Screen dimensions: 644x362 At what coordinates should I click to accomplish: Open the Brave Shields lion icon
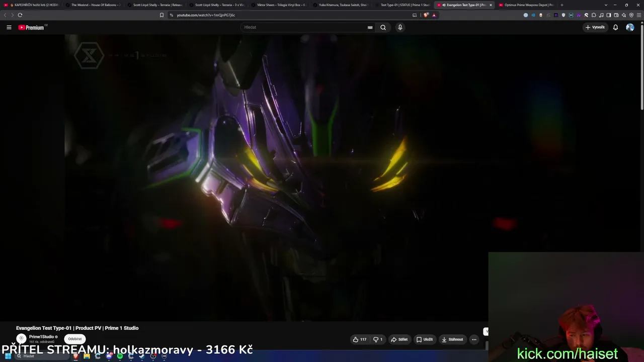click(x=426, y=15)
